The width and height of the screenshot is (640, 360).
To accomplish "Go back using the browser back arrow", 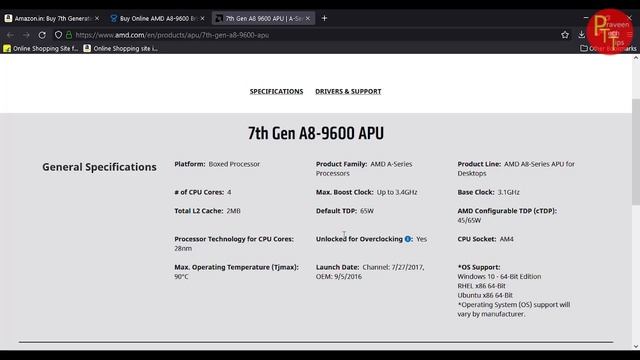I will [10, 35].
